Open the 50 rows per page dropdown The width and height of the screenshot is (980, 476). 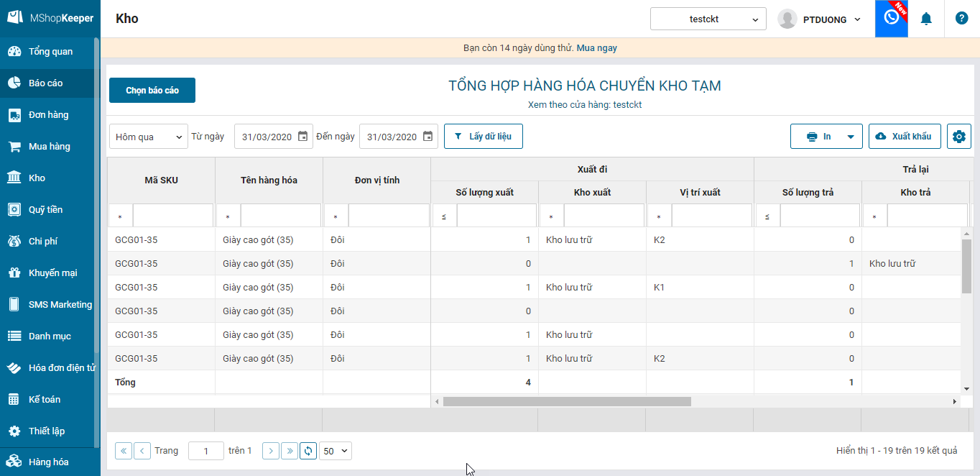(x=336, y=451)
